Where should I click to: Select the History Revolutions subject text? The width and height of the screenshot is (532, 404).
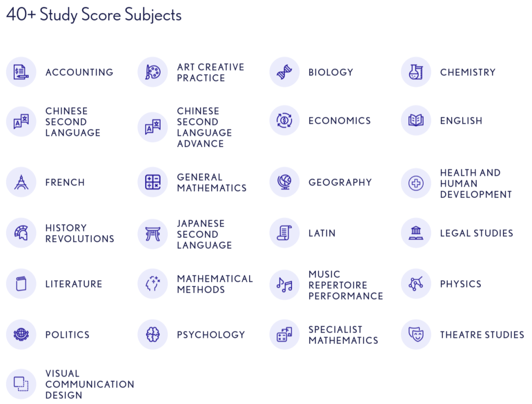coord(80,234)
